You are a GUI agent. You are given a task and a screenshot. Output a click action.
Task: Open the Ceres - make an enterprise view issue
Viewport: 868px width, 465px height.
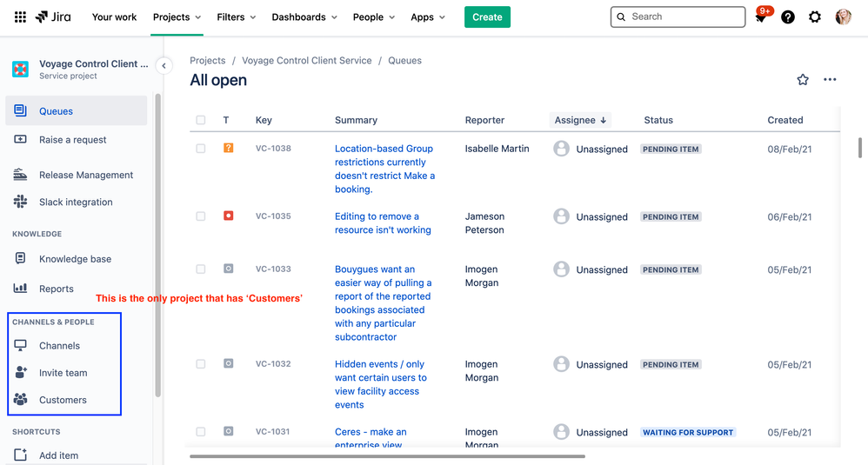point(371,438)
